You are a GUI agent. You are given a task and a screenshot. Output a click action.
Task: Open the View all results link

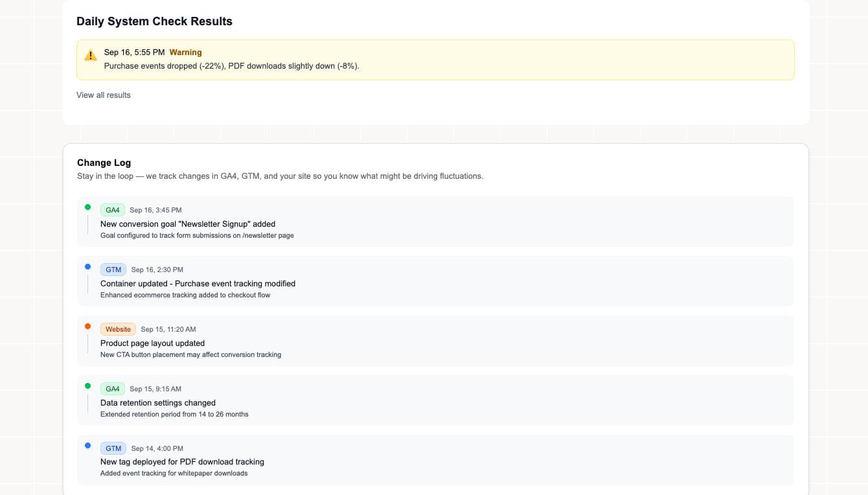click(104, 95)
